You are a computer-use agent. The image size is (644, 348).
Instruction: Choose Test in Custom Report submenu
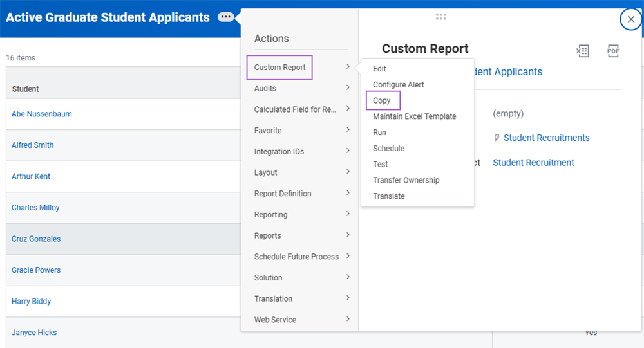tap(380, 165)
